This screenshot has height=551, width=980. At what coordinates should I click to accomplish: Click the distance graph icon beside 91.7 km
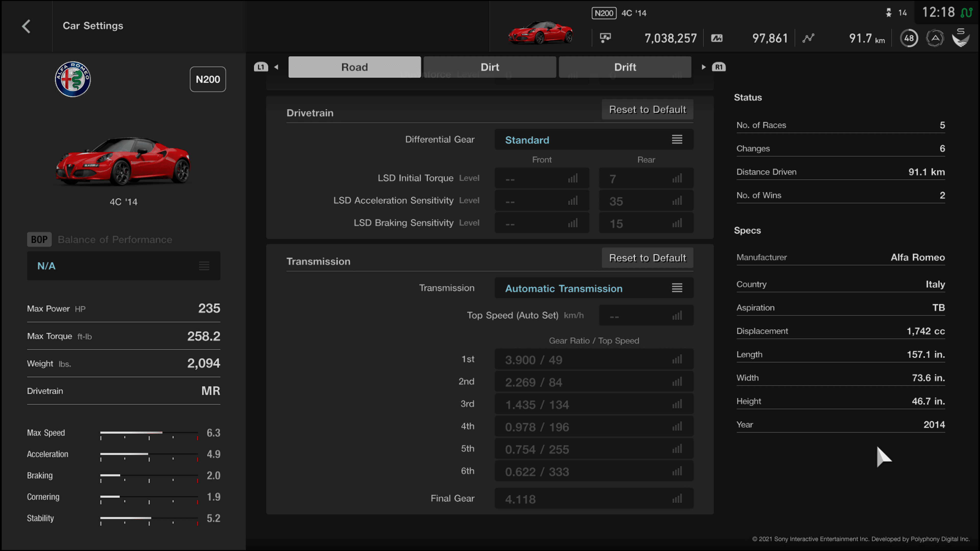[x=808, y=38]
